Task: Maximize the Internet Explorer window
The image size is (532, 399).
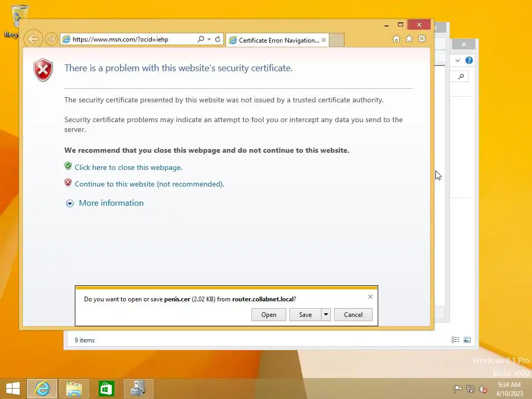Action: click(401, 25)
